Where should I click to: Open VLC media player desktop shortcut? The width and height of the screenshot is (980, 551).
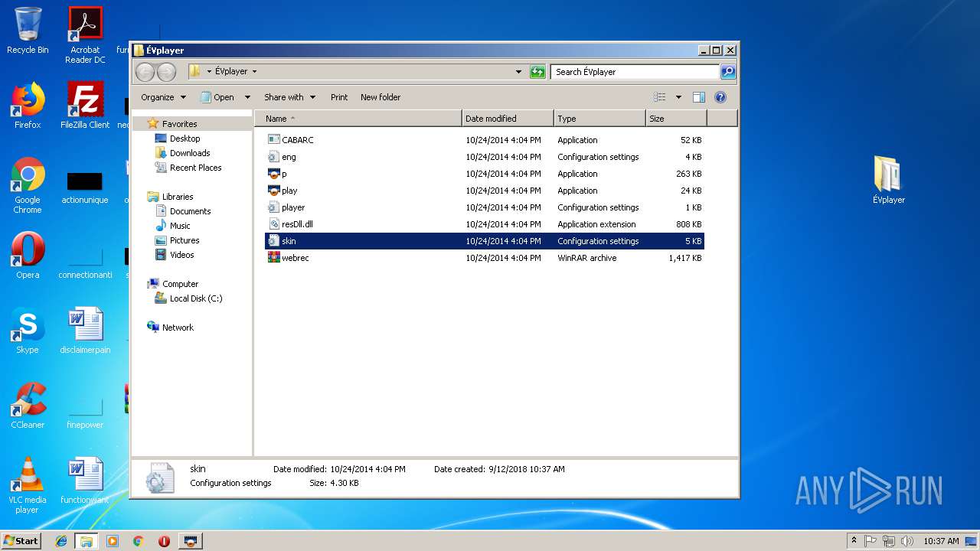coord(28,485)
